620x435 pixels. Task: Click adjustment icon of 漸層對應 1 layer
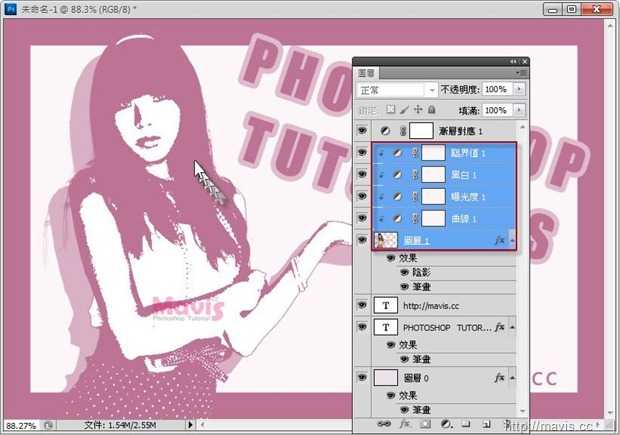tap(385, 131)
